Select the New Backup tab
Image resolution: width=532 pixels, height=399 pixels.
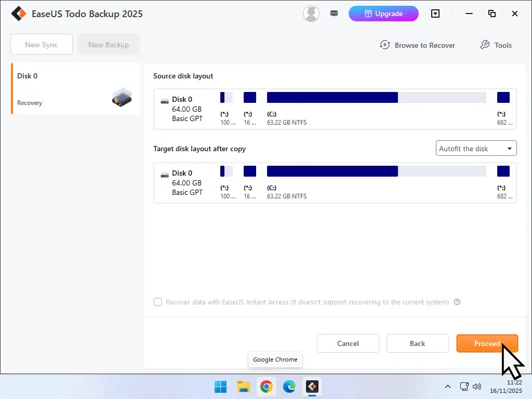(x=108, y=44)
